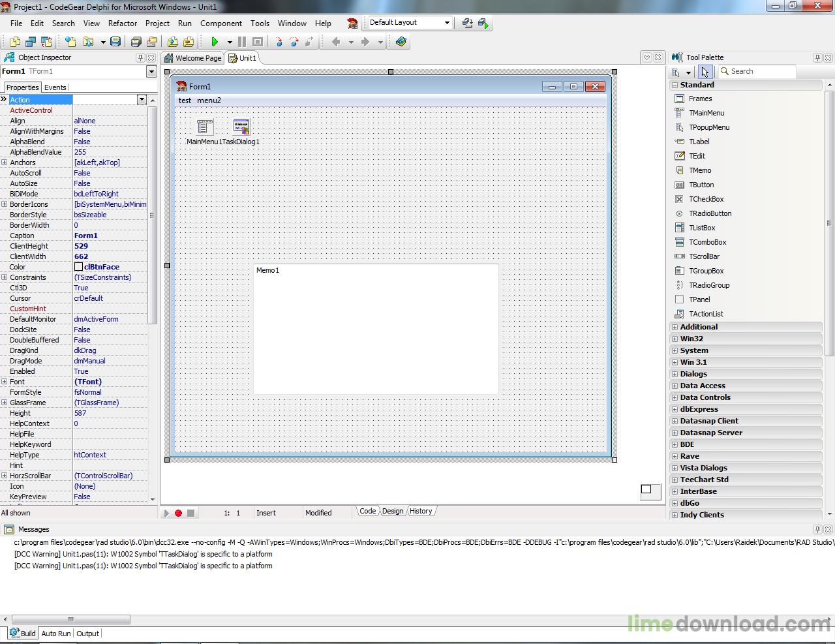Start macro recording with red record button
The height and width of the screenshot is (644, 835).
pos(178,513)
